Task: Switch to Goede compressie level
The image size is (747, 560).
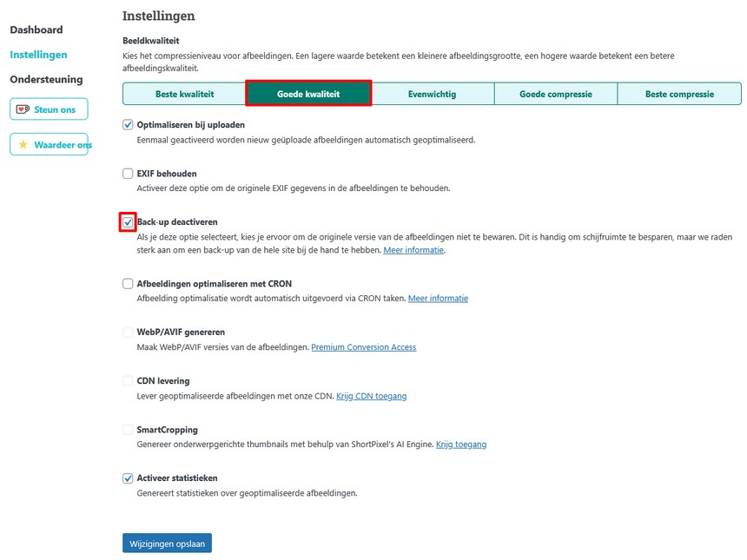Action: click(555, 94)
